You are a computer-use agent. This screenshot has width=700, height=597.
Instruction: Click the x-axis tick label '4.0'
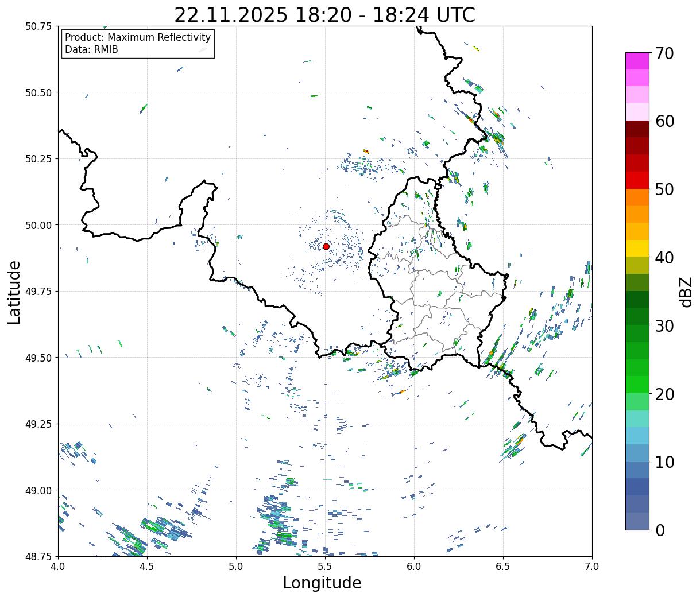[x=58, y=567]
